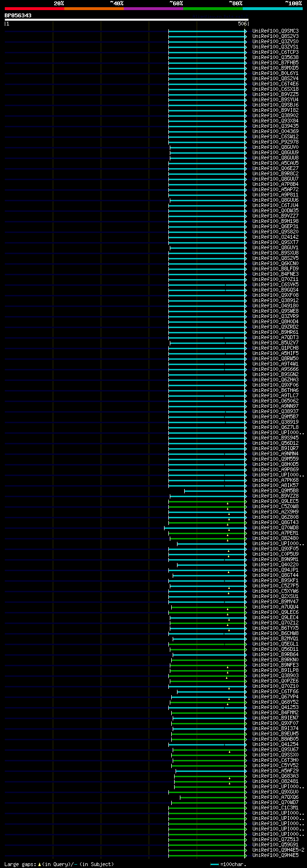Screen dimensions: 307x868
Task: Select label UniRef100_C6SVK5
Action: point(275,284)
